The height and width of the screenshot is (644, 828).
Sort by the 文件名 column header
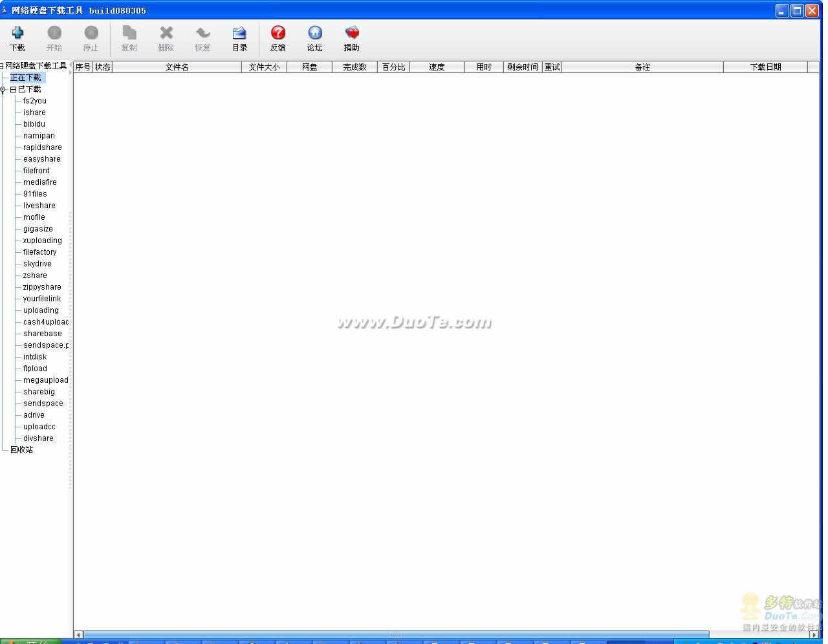[x=177, y=67]
